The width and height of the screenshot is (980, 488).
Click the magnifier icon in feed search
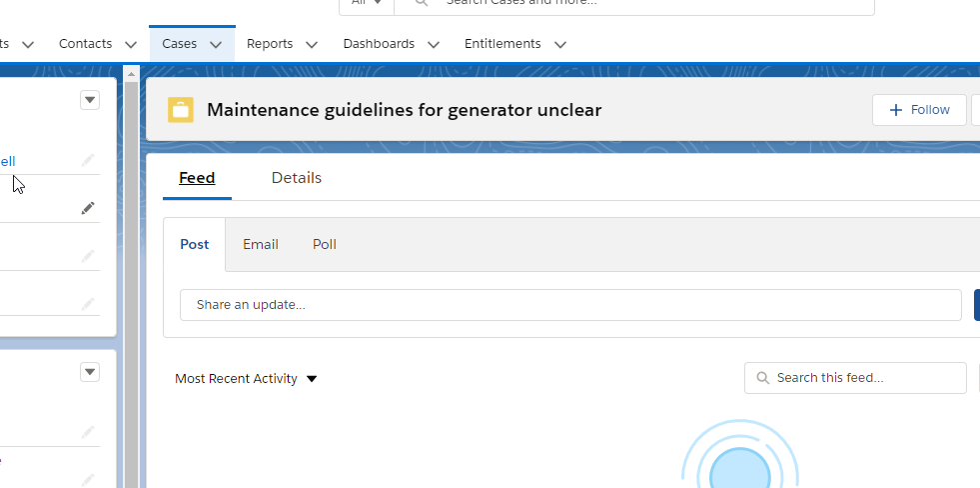pos(763,378)
